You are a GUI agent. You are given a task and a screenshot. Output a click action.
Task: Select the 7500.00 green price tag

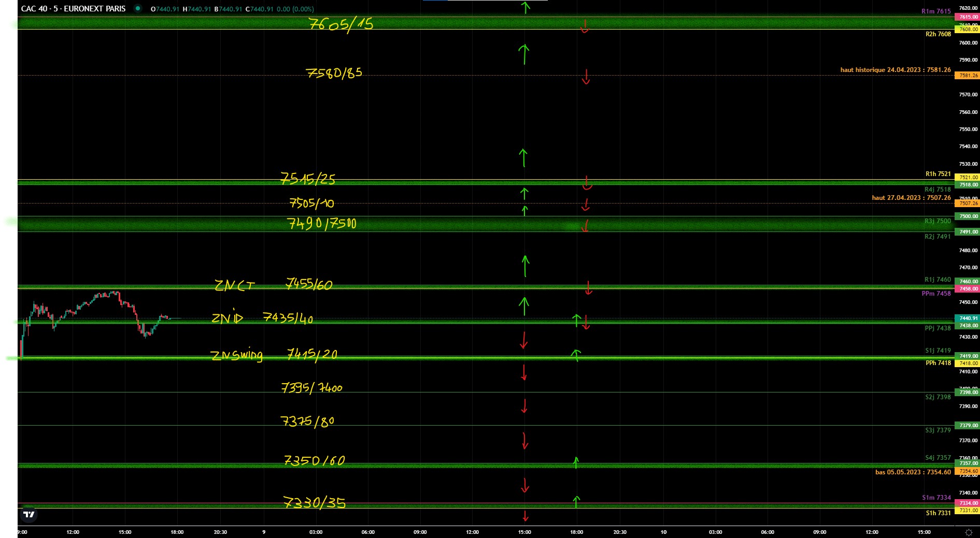click(x=967, y=216)
